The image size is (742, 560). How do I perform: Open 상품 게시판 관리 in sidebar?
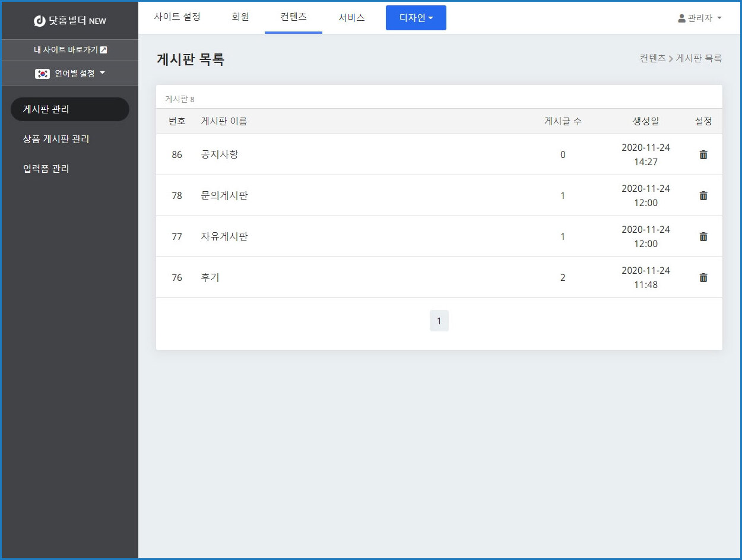tap(56, 139)
